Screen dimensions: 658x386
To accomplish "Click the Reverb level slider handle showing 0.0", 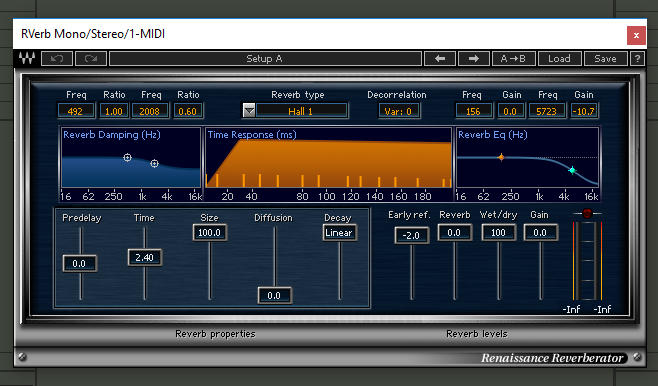I will pyautogui.click(x=454, y=232).
